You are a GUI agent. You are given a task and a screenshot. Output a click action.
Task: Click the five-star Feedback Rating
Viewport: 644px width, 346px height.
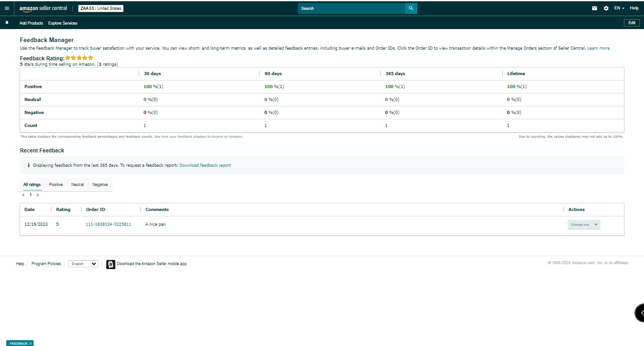79,58
